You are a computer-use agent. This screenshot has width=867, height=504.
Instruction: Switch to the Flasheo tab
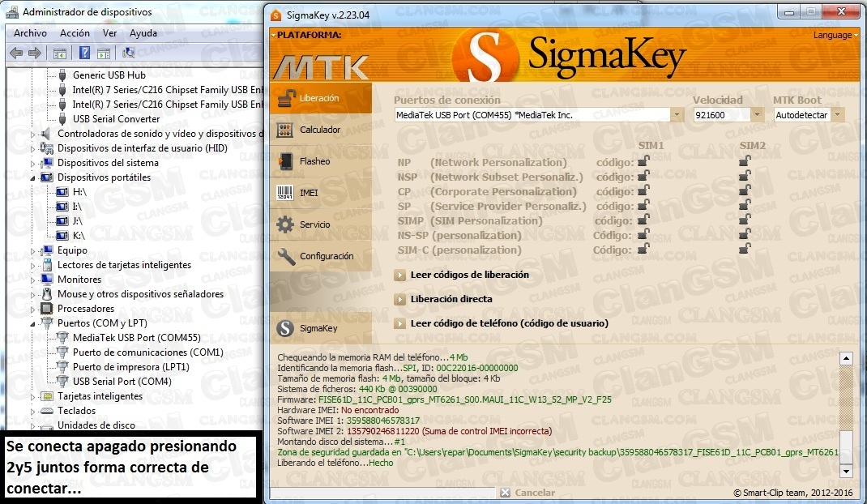tap(321, 161)
